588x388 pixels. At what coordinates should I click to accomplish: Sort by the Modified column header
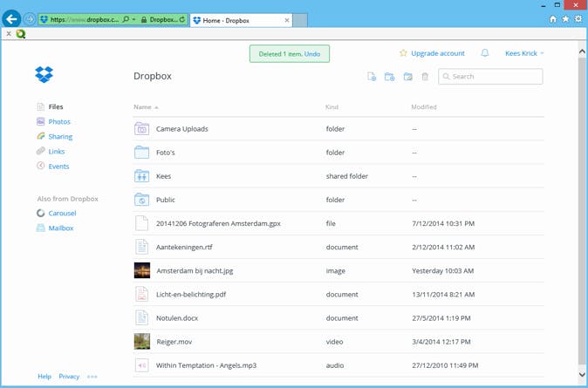(x=424, y=107)
